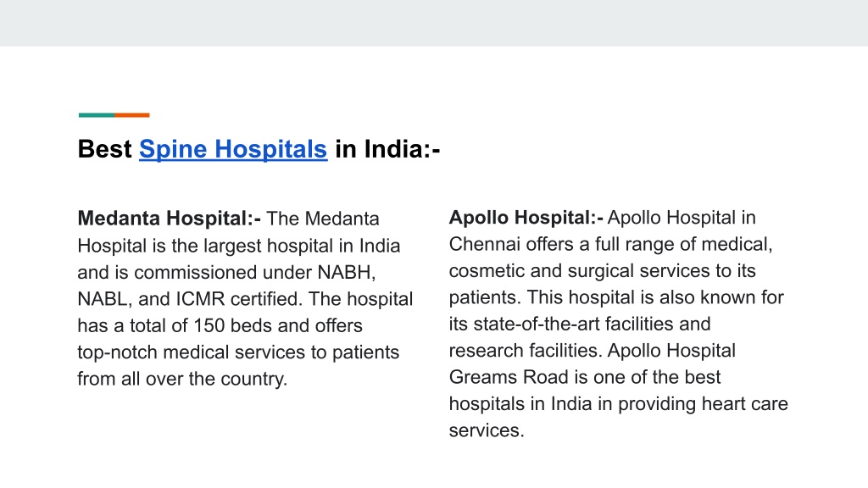This screenshot has height=488, width=868.
Task: Click 'from all over the country' line
Action: (x=182, y=379)
